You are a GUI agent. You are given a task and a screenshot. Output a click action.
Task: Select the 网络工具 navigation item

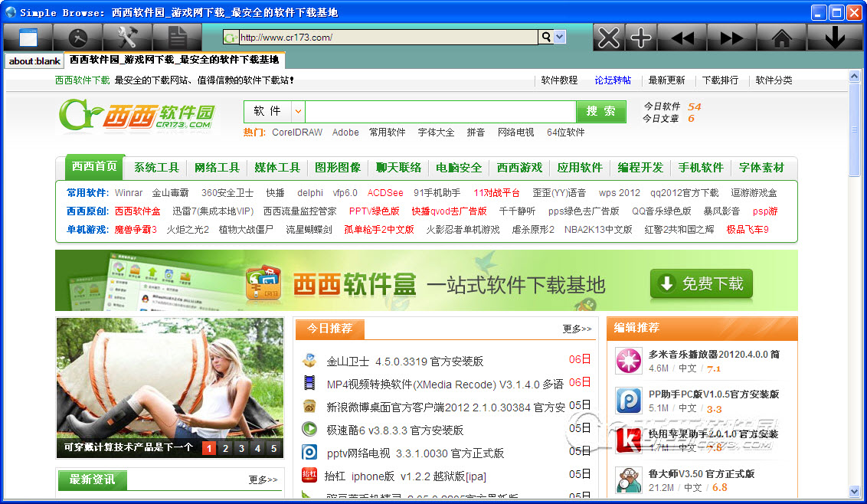[x=217, y=168]
